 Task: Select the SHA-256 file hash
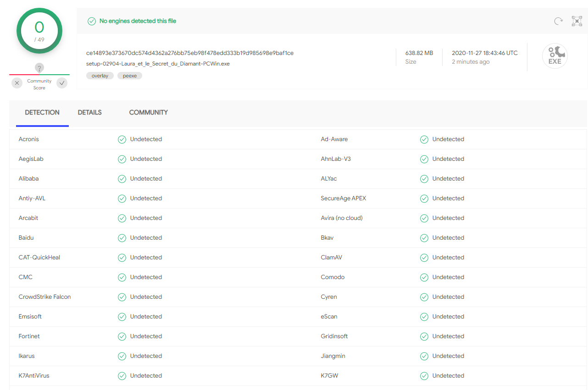pos(190,53)
